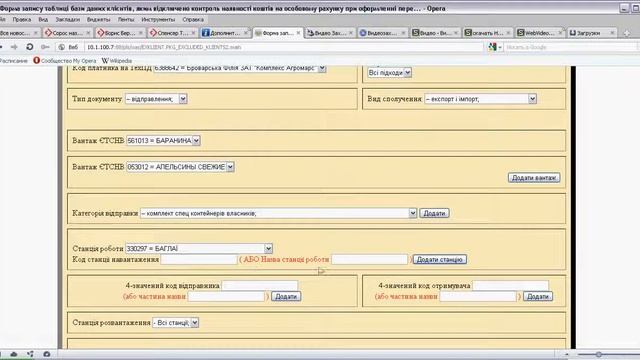Focus sender частина назви field

pyautogui.click(x=226, y=297)
